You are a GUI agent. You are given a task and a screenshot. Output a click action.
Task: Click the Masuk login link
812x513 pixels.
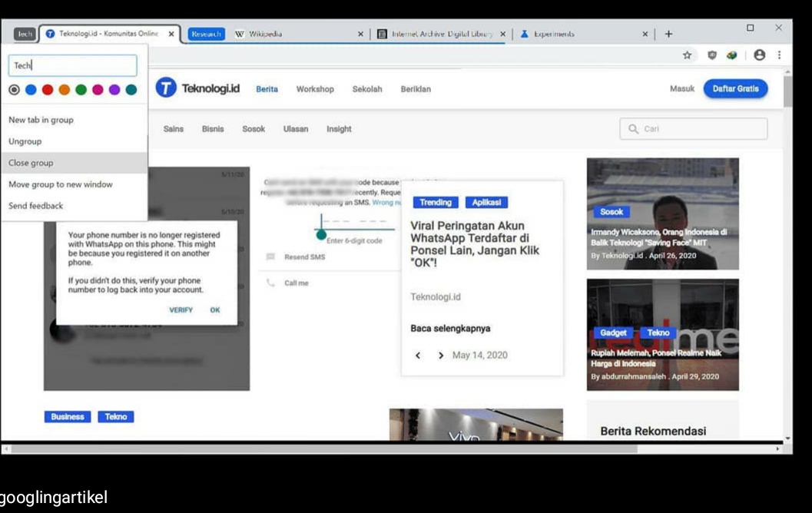tap(682, 88)
